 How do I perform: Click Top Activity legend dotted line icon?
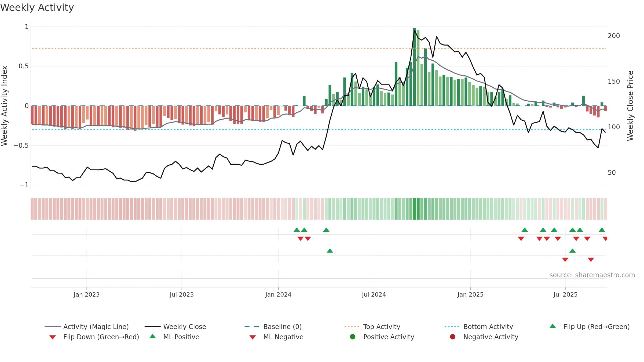pos(352,327)
